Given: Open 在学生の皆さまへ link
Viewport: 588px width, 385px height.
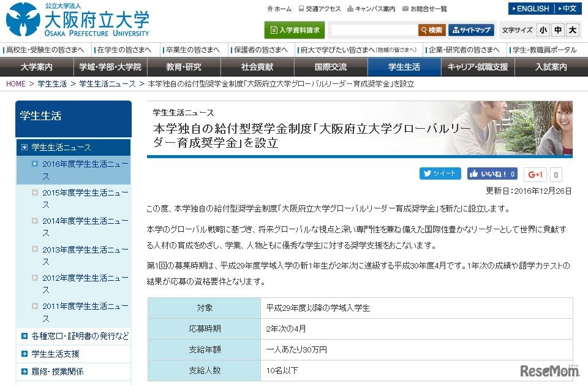Looking at the screenshot, I should click(124, 50).
